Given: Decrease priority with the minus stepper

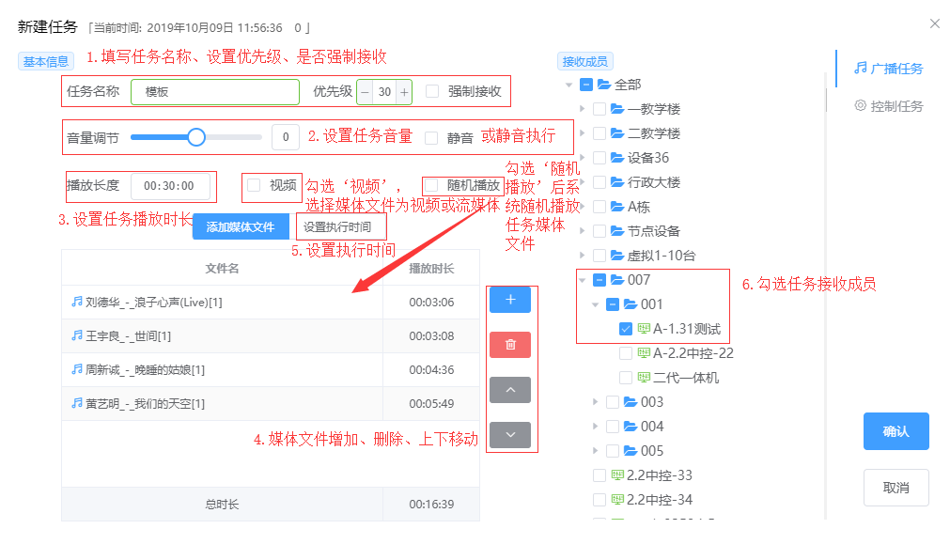Looking at the screenshot, I should [x=366, y=92].
